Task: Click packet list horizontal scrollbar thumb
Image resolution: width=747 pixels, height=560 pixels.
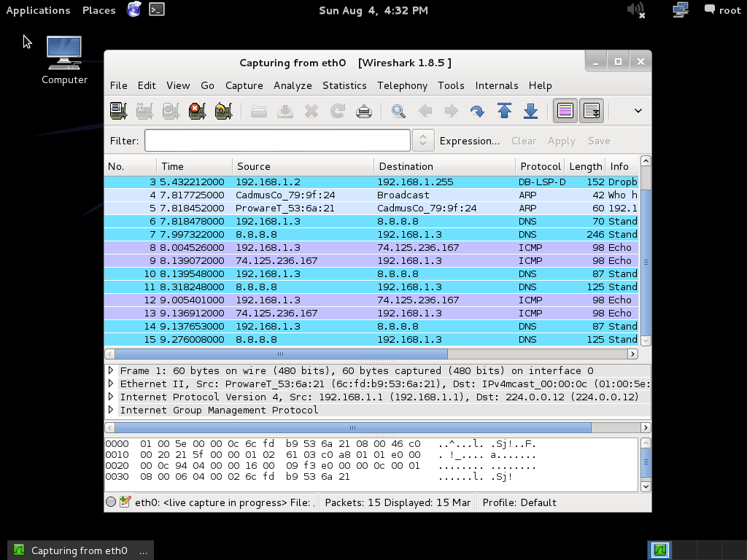Action: tap(281, 354)
